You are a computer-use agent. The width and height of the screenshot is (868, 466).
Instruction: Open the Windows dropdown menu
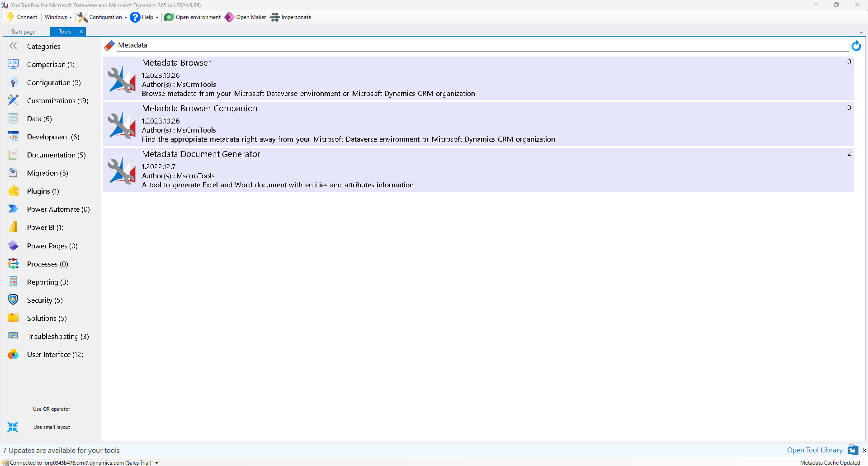pyautogui.click(x=58, y=17)
